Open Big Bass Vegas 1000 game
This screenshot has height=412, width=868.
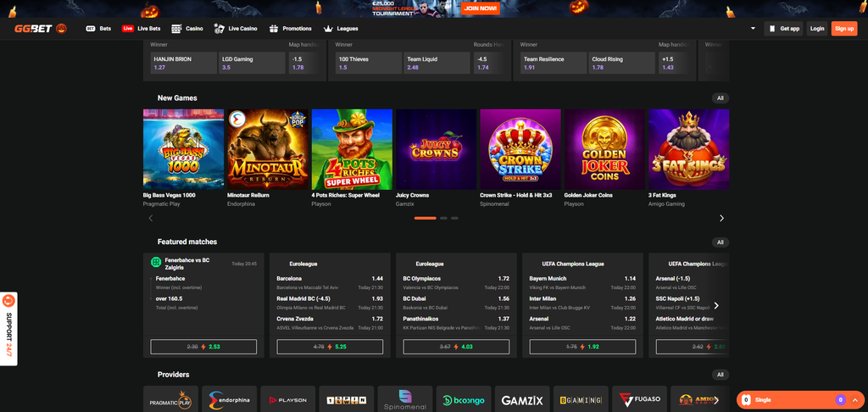183,149
